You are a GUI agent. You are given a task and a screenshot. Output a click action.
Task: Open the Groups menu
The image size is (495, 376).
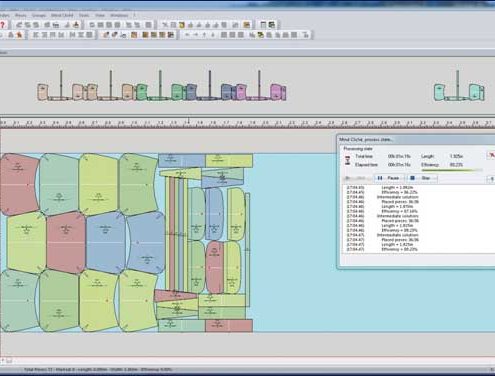point(39,15)
